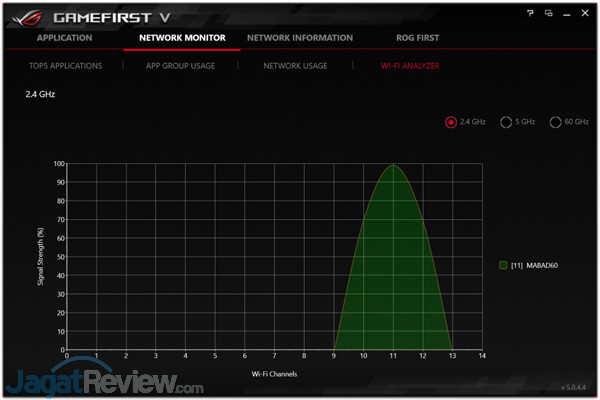The width and height of the screenshot is (600, 400).
Task: Click the ROG logo icon
Action: (30, 17)
